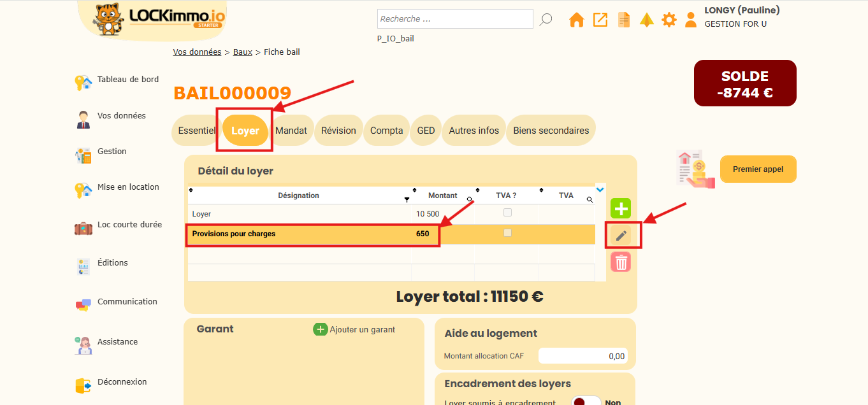
Task: Click the SOLDE -8744 € box
Action: (745, 83)
